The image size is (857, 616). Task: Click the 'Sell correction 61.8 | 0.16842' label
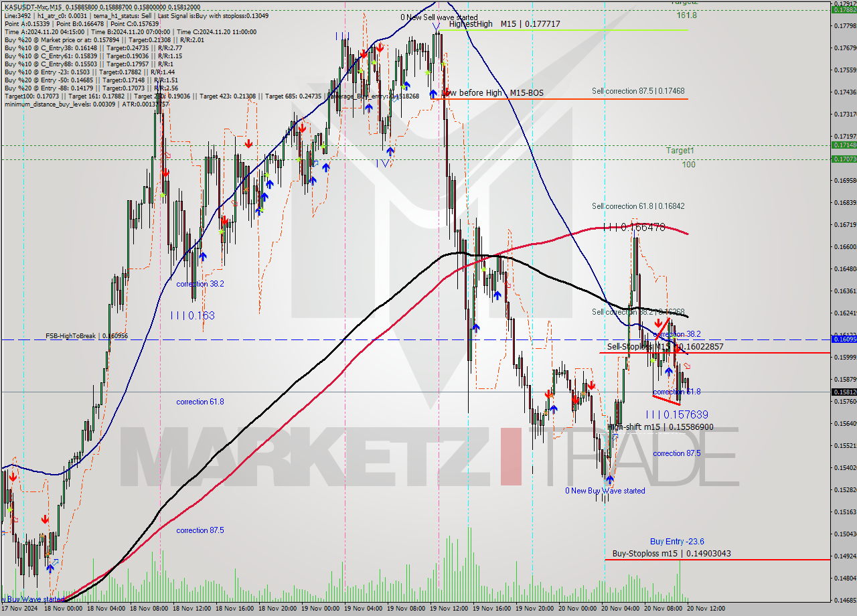click(x=638, y=206)
